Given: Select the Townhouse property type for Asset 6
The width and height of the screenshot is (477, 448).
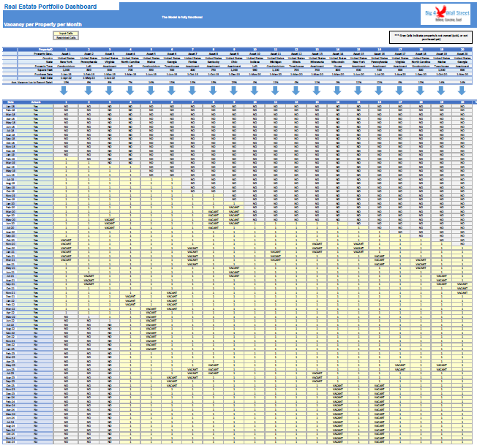Looking at the screenshot, I should click(172, 66).
